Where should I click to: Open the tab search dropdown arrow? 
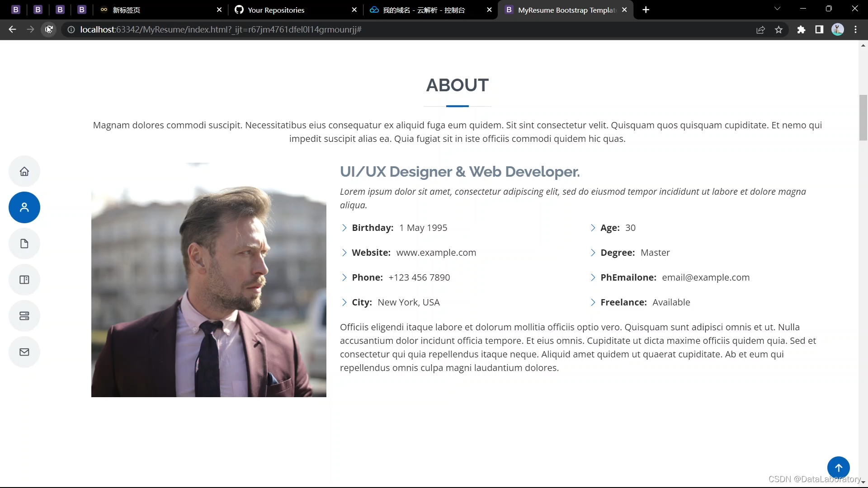point(777,9)
